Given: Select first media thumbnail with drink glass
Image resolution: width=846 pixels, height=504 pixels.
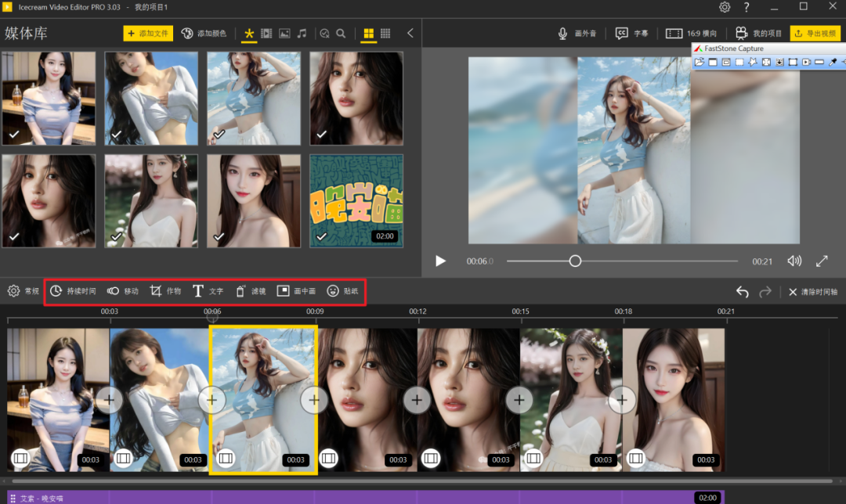Looking at the screenshot, I should tap(49, 98).
